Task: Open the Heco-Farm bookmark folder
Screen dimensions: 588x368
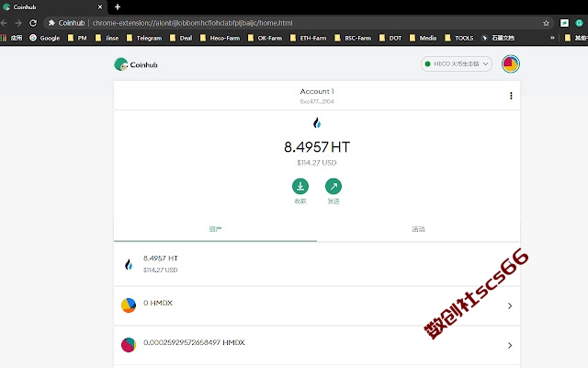Action: pyautogui.click(x=220, y=38)
